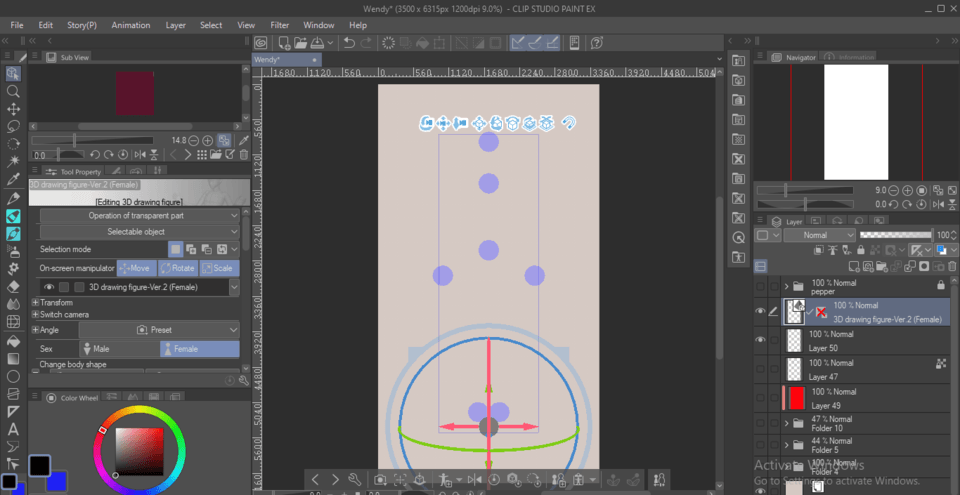Screen dimensions: 960x495
Task: Click the snap-to-ground magnet icon above figure
Action: click(569, 124)
